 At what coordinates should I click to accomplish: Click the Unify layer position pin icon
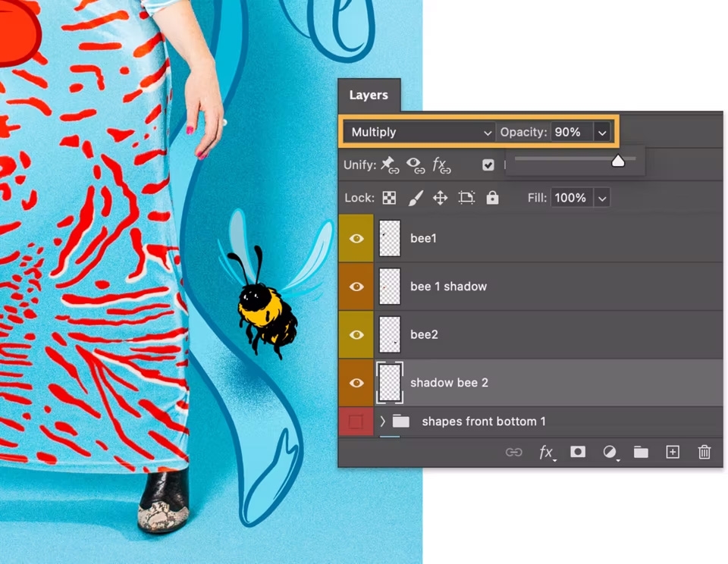click(x=390, y=164)
